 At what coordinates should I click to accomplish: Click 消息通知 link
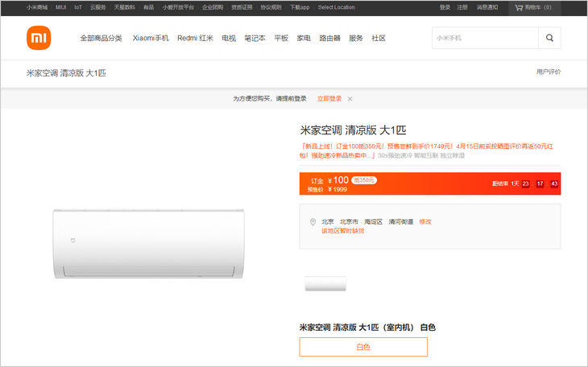487,7
